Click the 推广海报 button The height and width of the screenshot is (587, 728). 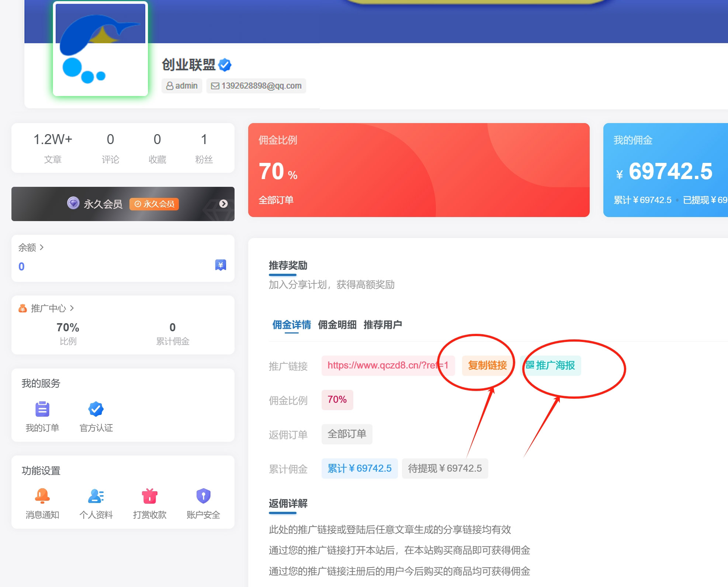[x=551, y=366]
